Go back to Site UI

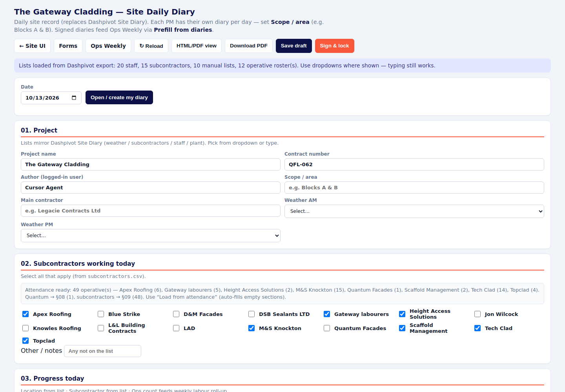[33, 46]
